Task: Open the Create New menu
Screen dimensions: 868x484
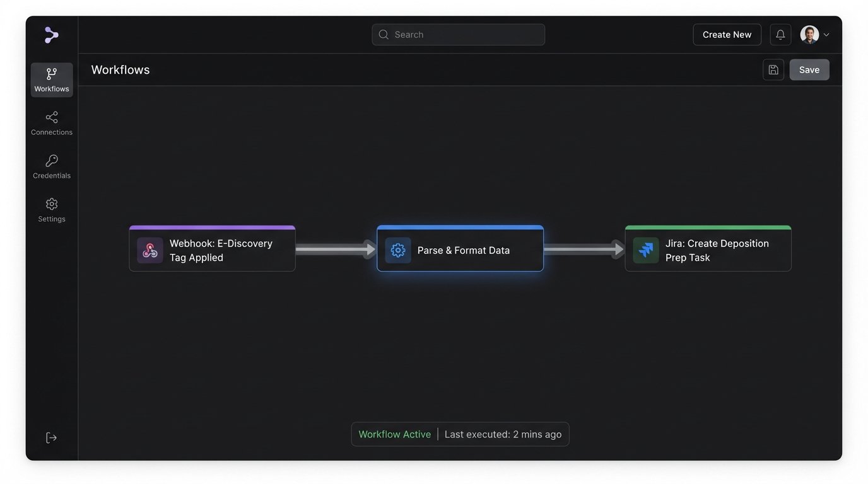Action: [x=727, y=35]
